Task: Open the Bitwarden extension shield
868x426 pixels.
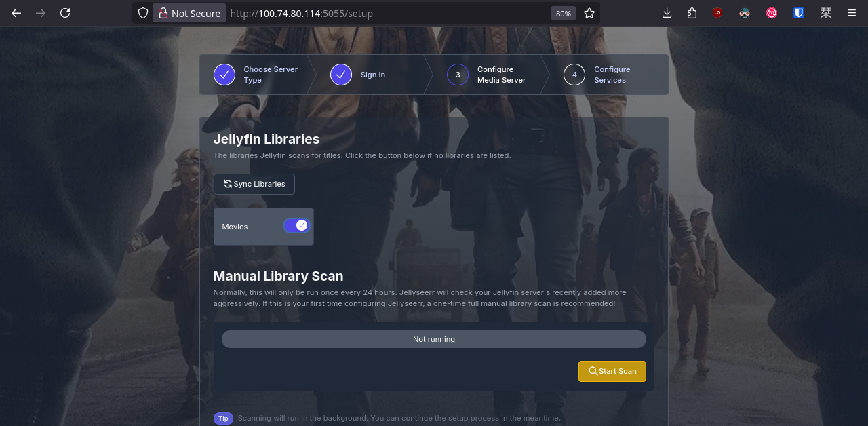Action: click(799, 13)
